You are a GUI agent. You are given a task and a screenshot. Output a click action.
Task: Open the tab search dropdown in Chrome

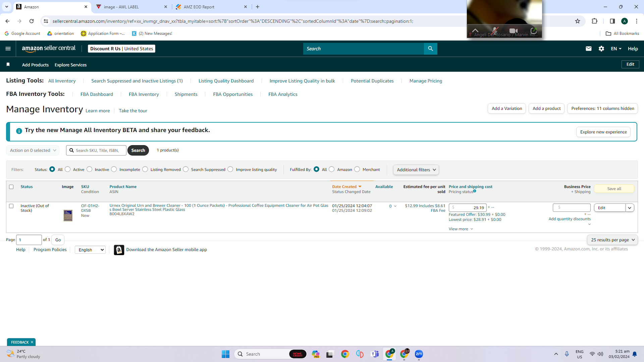click(x=7, y=7)
